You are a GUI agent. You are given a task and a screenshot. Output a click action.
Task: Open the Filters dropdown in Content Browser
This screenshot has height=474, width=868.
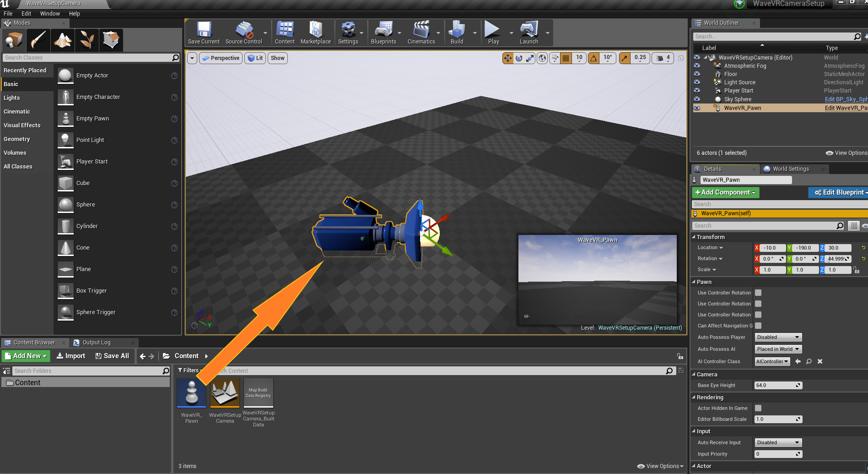tap(190, 370)
